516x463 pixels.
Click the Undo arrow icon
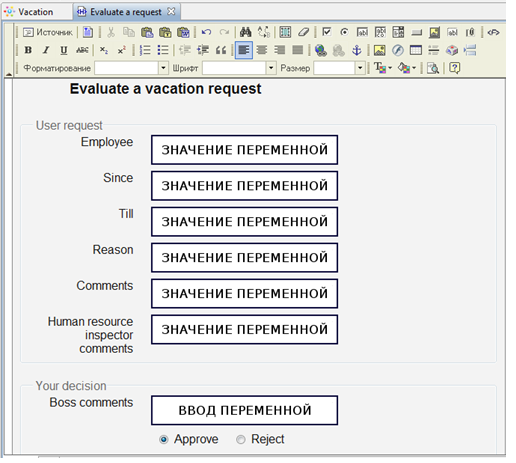click(206, 32)
